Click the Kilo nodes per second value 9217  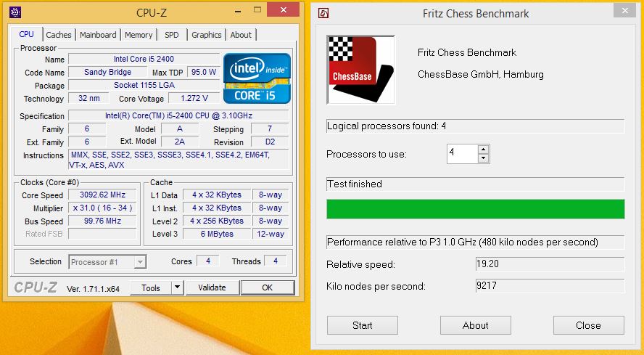550,285
